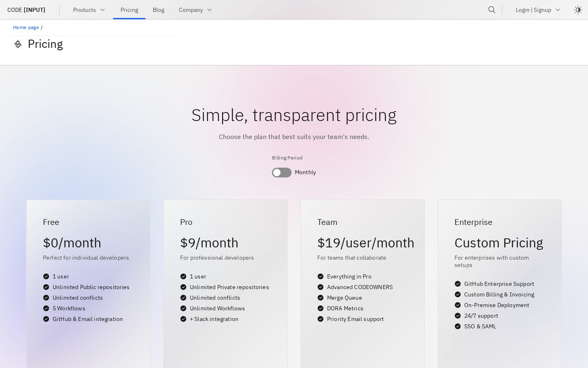The width and height of the screenshot is (588, 368).
Task: Click the Custom Billing & Invoicing text
Action: (499, 294)
